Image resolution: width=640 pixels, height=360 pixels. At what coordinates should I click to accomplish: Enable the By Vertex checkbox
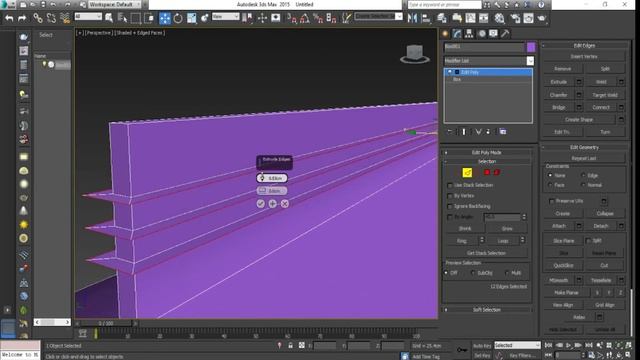pyautogui.click(x=450, y=196)
